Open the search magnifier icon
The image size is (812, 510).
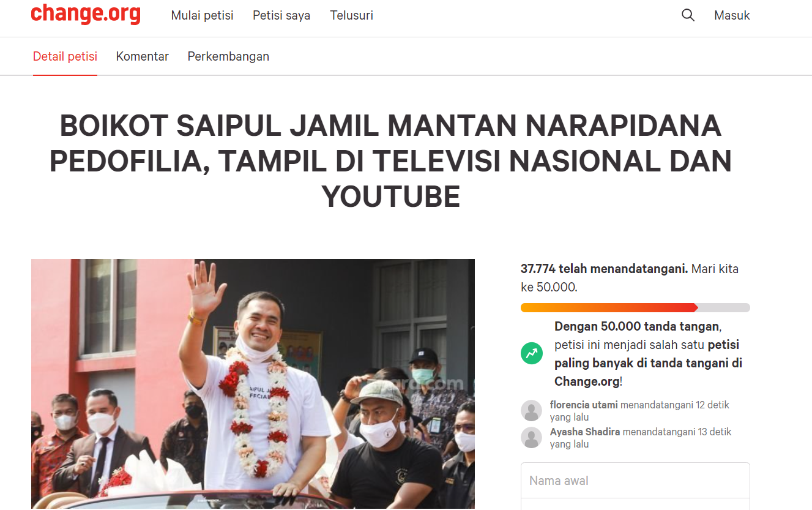coord(688,15)
